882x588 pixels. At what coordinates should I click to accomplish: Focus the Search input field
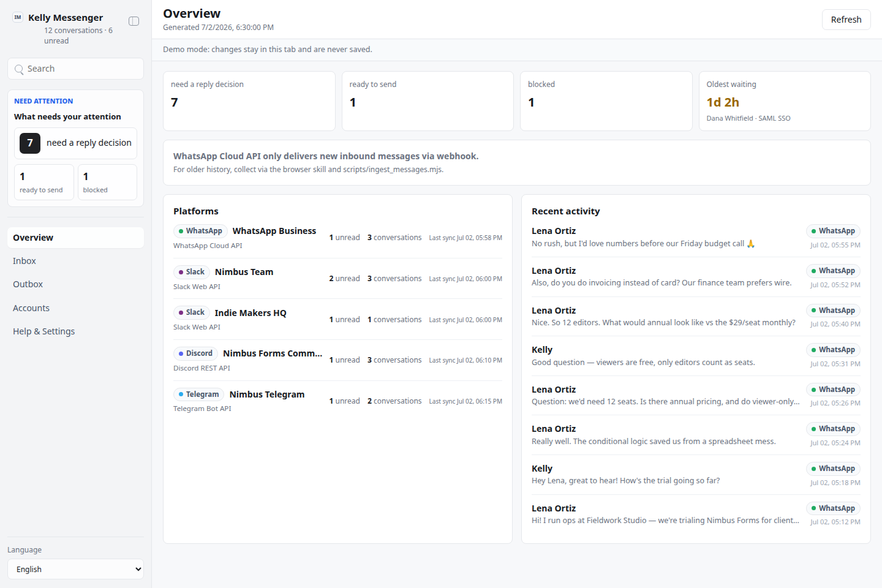(x=75, y=69)
